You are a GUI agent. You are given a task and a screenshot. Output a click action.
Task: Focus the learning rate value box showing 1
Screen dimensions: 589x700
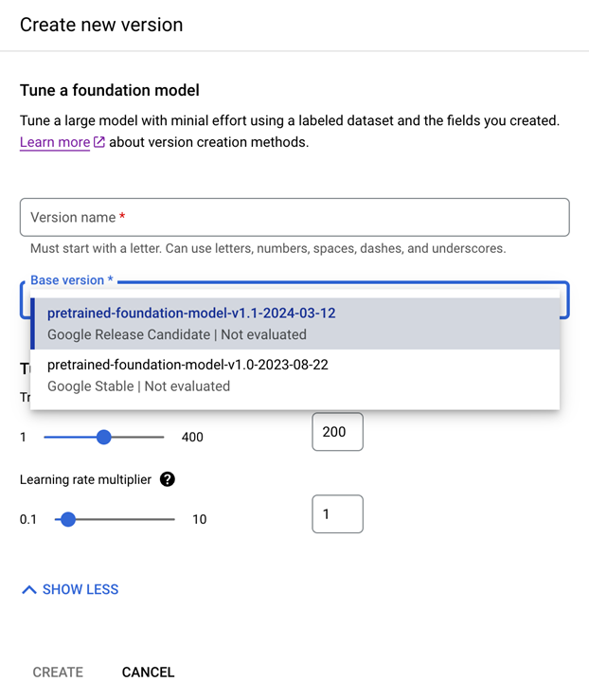tap(337, 514)
